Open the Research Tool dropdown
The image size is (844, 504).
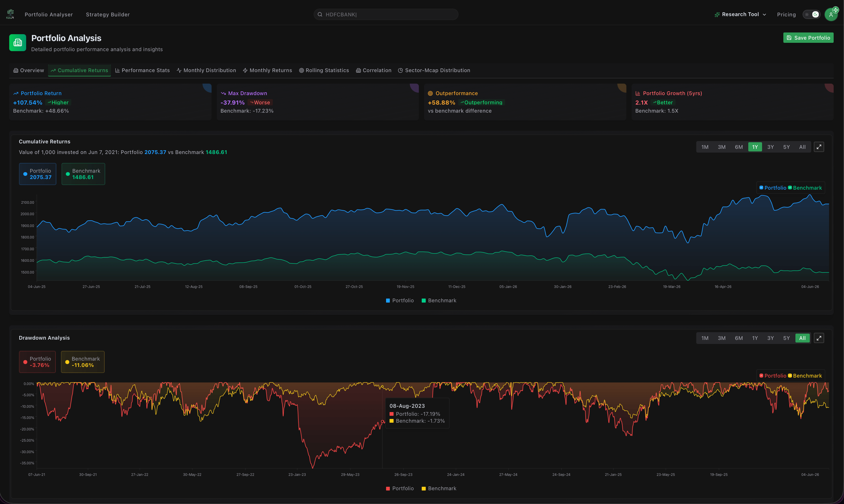point(741,14)
